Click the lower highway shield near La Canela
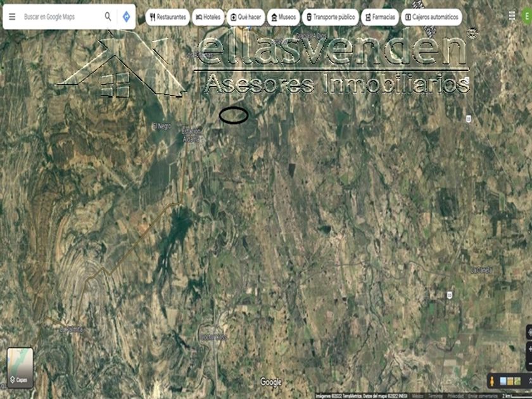This screenshot has height=399, width=532. coord(450,294)
